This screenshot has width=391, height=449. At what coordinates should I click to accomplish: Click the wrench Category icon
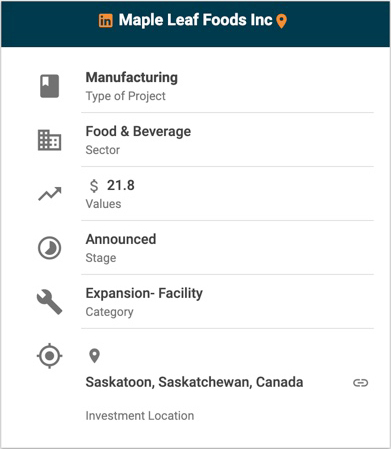[49, 302]
